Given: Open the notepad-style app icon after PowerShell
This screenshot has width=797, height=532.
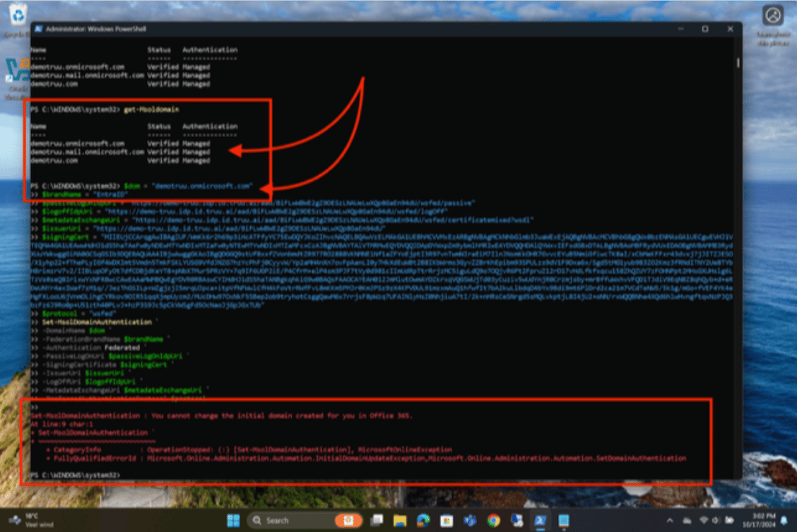Looking at the screenshot, I should click(x=564, y=520).
